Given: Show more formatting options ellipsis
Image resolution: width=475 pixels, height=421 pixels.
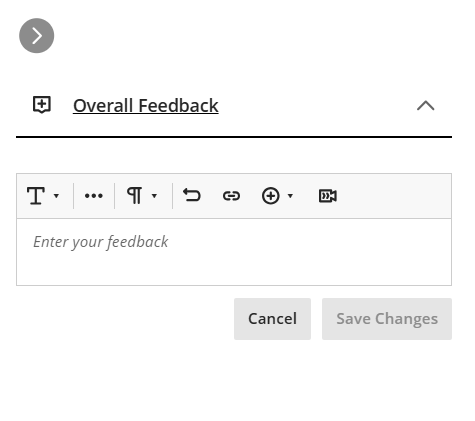Looking at the screenshot, I should pyautogui.click(x=94, y=196).
